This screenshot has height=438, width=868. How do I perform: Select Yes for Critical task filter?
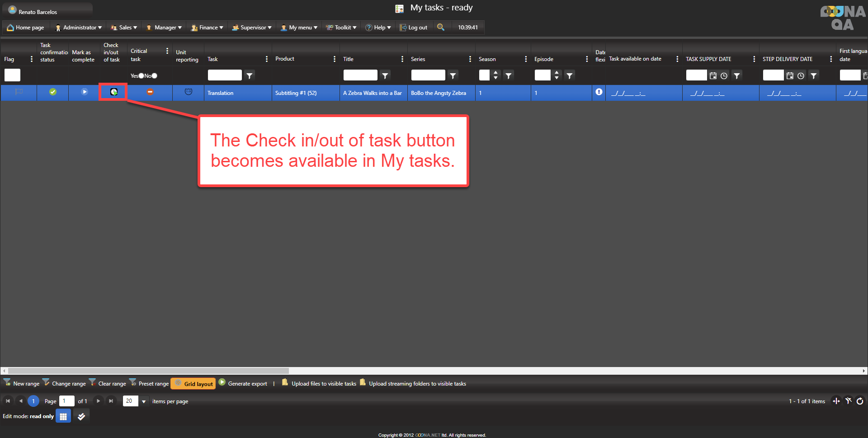click(141, 76)
